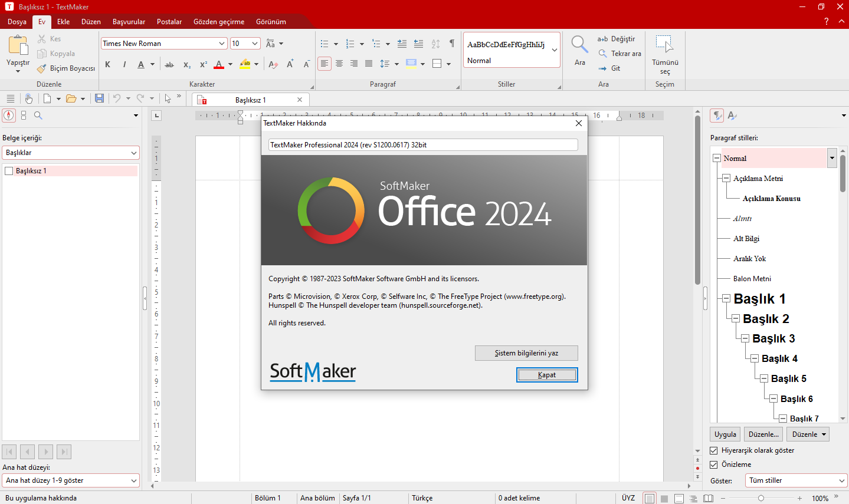Select the Biçim Boyacısı format painter

point(65,68)
